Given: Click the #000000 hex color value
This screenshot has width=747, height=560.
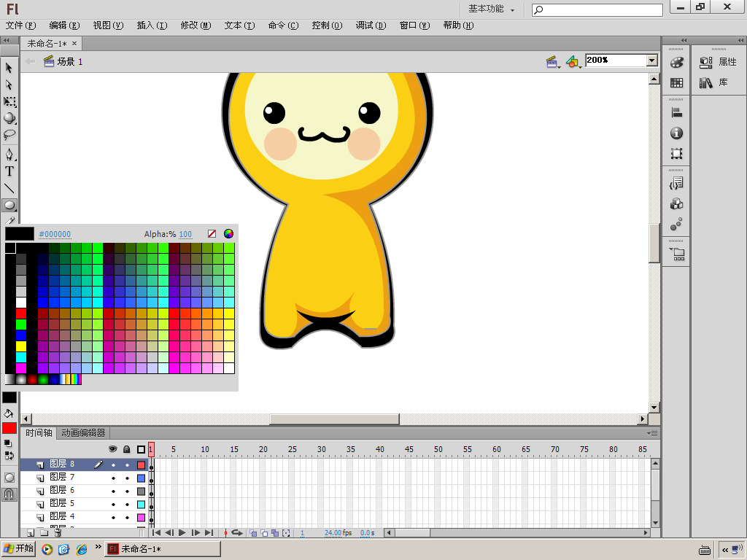Looking at the screenshot, I should pyautogui.click(x=55, y=234).
